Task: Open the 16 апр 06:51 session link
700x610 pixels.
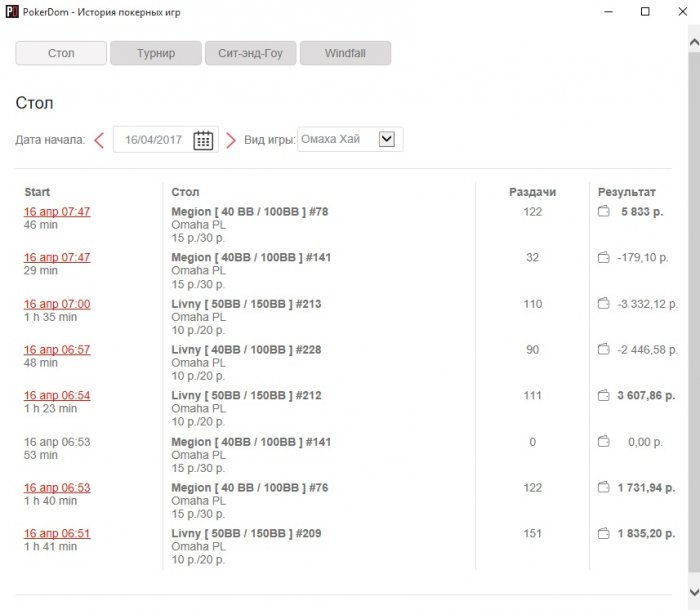Action: pyautogui.click(x=57, y=534)
